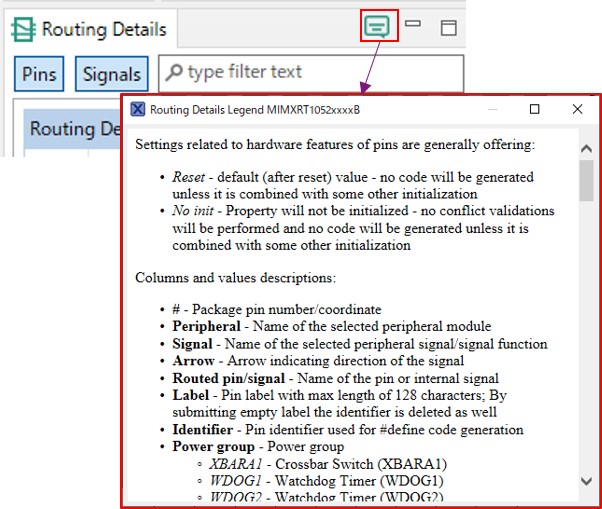602x509 pixels.
Task: Click the 'Routed pin/signal' bold term
Action: (x=228, y=378)
